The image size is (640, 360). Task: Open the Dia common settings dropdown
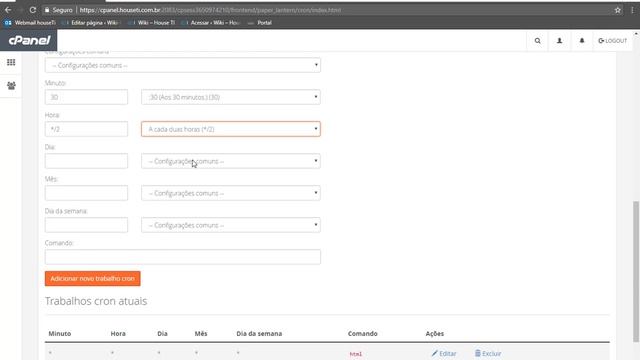point(231,161)
